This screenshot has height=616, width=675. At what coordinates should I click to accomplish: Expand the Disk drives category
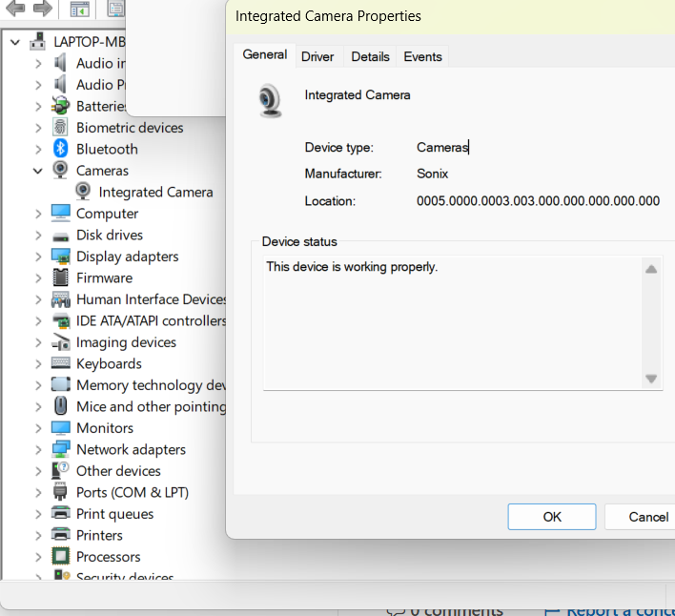click(38, 235)
